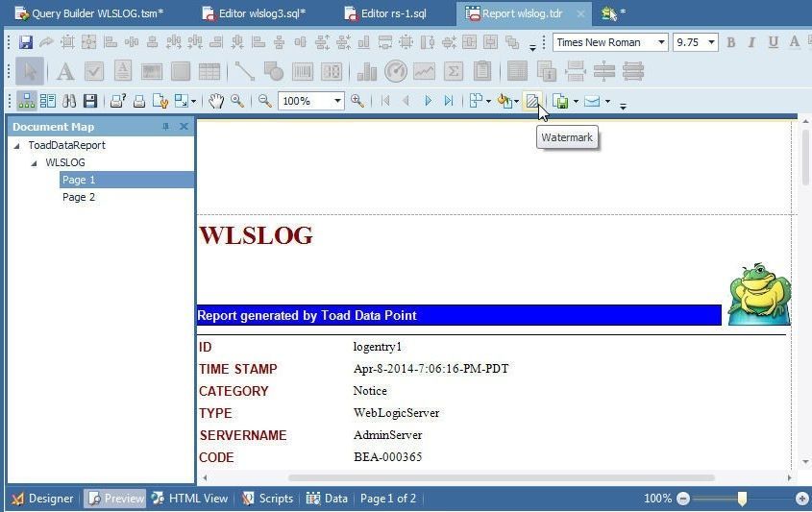Pin the Document Map panel

tap(165, 126)
